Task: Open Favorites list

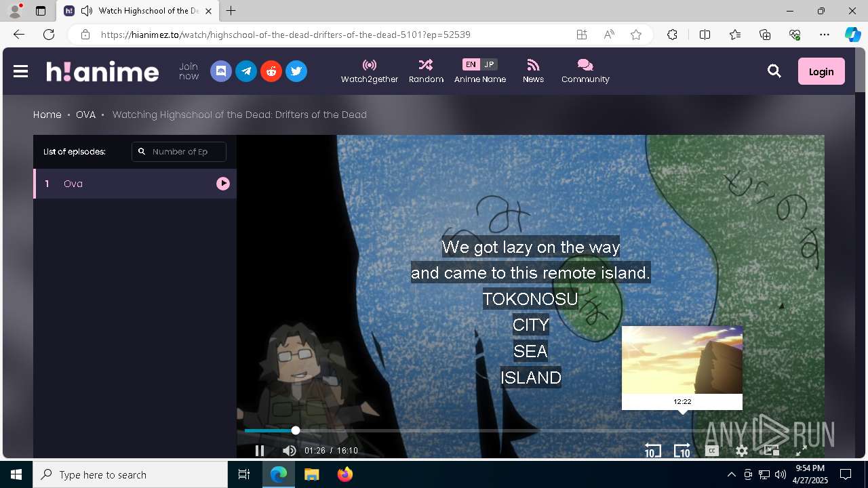Action: pos(735,35)
